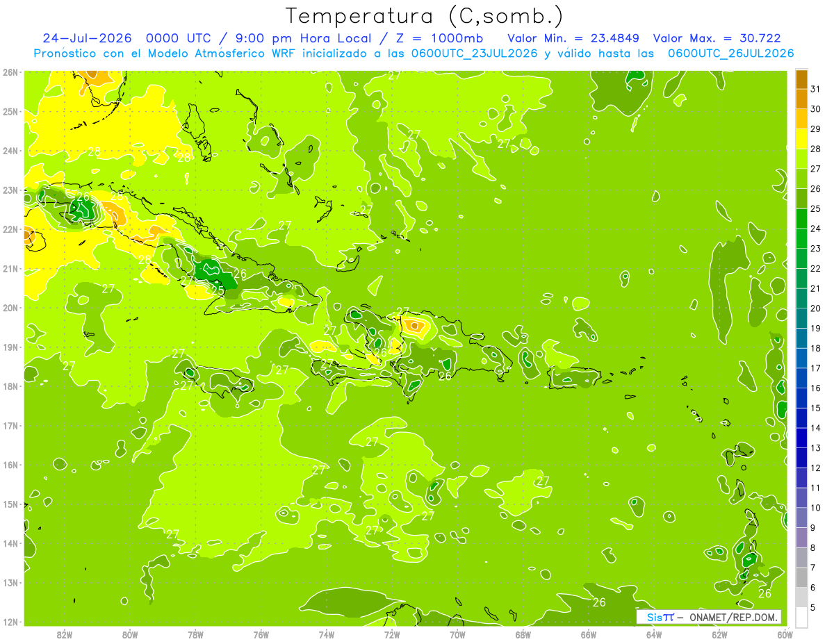
Task: Click the '12' label on color scale
Action: [x=816, y=468]
